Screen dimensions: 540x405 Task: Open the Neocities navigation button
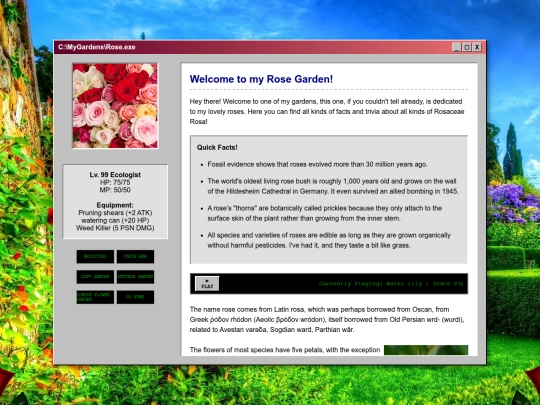(x=95, y=257)
